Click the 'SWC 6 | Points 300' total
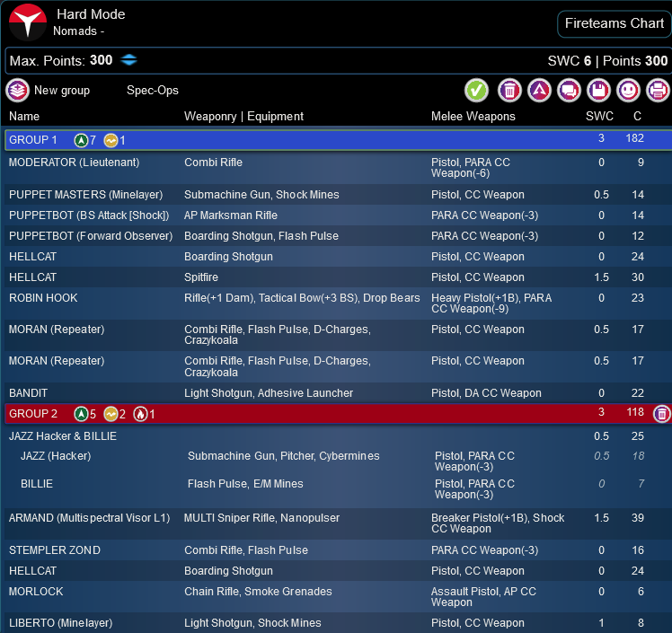 tap(607, 61)
